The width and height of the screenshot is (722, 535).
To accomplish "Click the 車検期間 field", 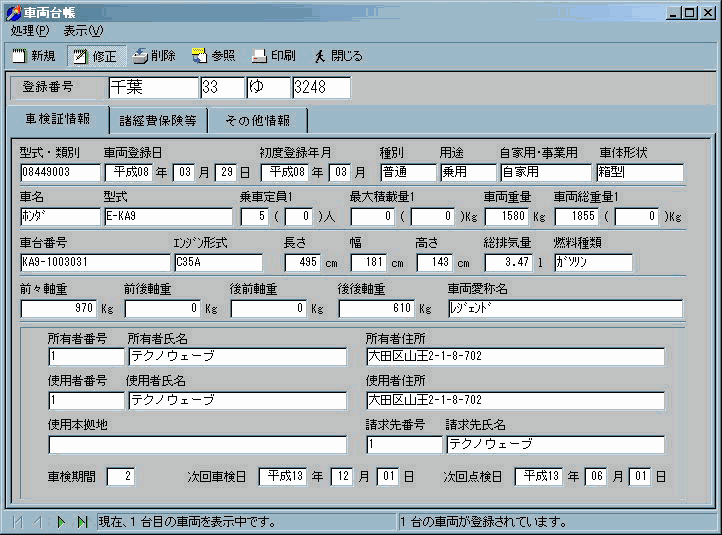I will tap(121, 477).
